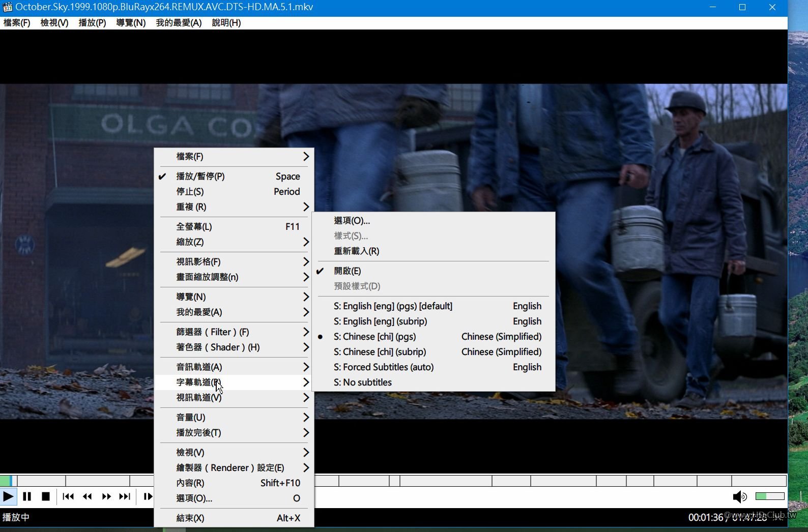Expand the 著色器 ( Shader ) (H) submenu
This screenshot has width=808, height=532.
[x=234, y=347]
